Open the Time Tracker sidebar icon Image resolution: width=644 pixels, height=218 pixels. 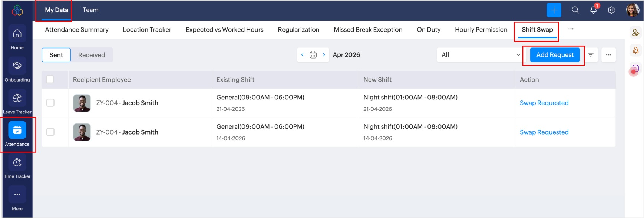17,163
